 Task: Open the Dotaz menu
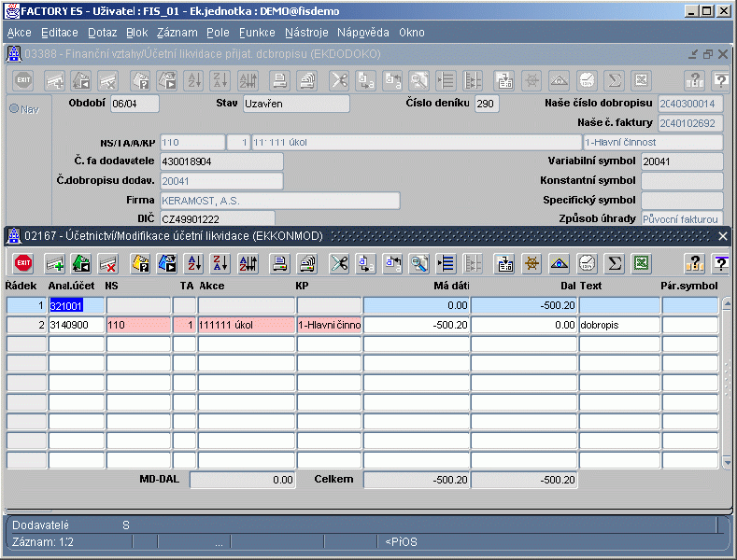point(103,33)
